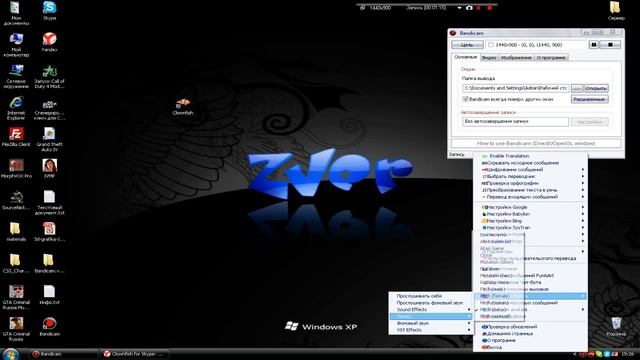
Task: Choose Выход at Clownfish menu bottom
Action: pyautogui.click(x=530, y=347)
